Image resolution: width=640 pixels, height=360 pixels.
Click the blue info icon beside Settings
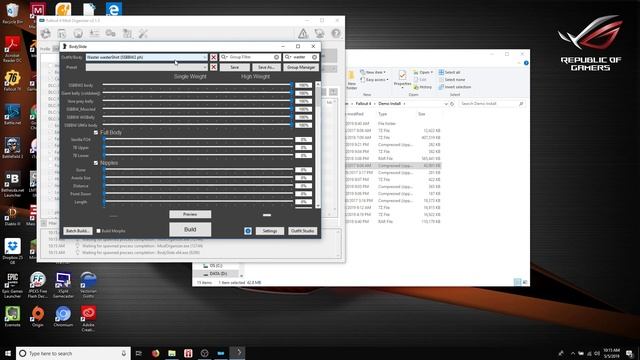[248, 231]
